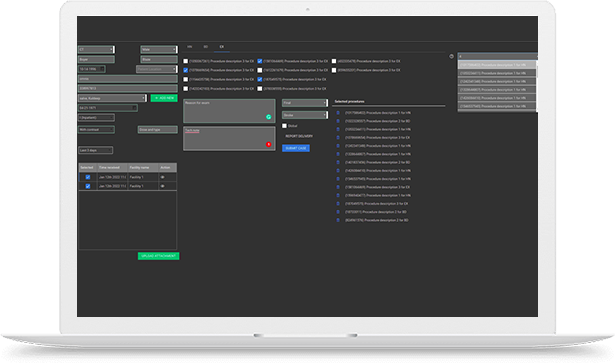The height and width of the screenshot is (363, 615).
Task: View the second Facility 1 row's eye icon
Action: tap(163, 186)
